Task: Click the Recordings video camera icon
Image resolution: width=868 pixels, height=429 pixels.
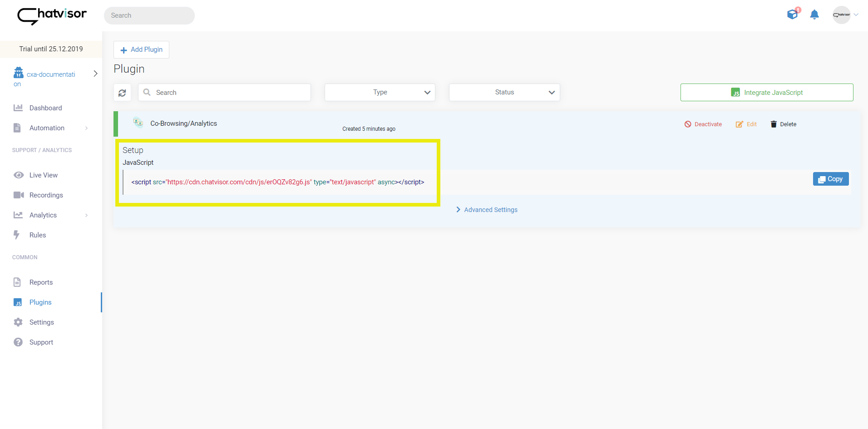Action: coord(19,195)
